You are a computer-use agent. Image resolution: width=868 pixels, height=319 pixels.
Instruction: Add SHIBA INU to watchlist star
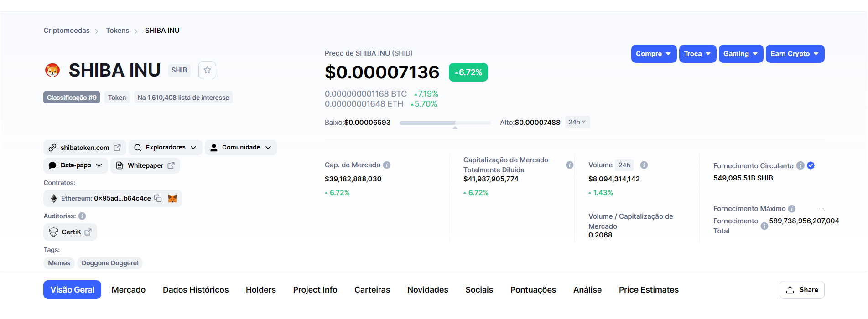tap(207, 70)
